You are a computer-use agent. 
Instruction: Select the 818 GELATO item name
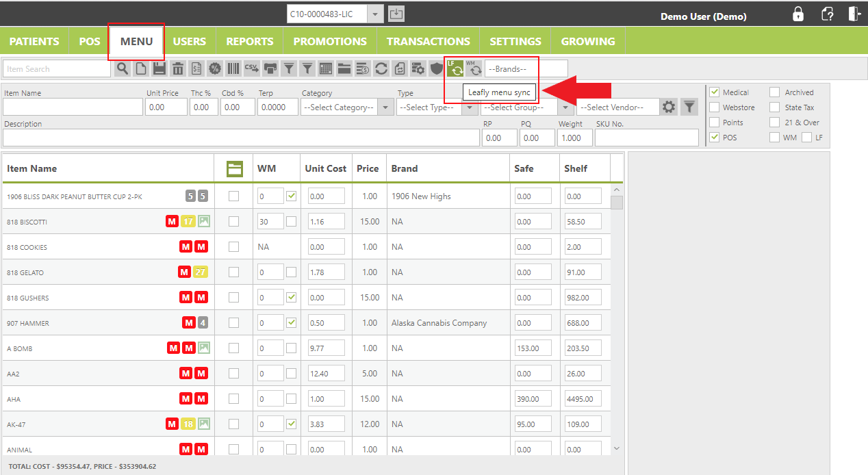pos(25,272)
